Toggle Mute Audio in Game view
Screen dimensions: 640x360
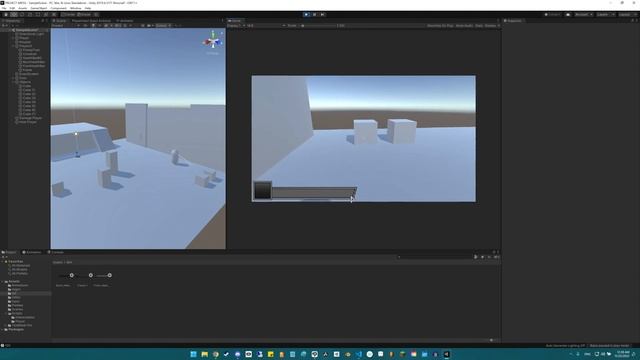464,25
